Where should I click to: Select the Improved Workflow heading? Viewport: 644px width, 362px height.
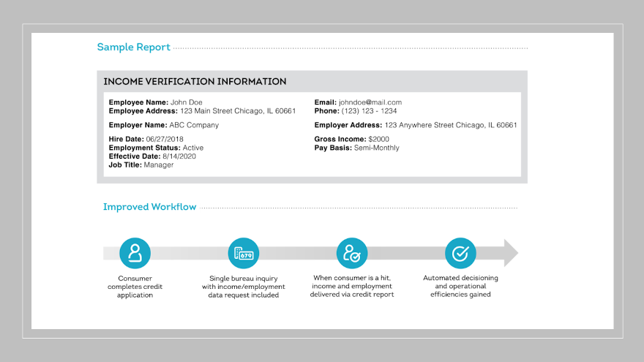click(x=149, y=207)
